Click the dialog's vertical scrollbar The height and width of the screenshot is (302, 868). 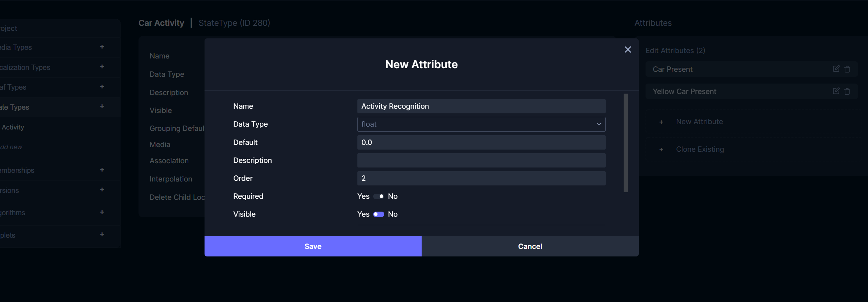click(x=625, y=143)
